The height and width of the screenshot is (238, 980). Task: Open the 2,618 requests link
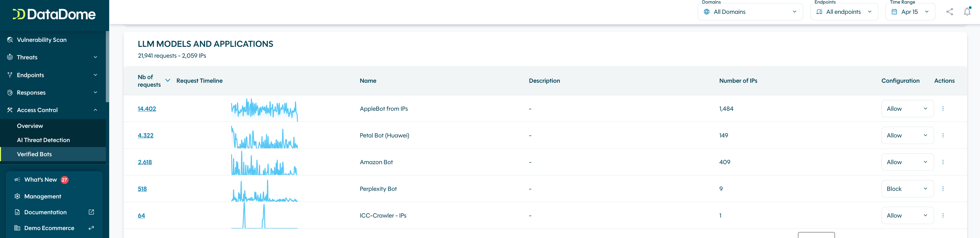click(x=145, y=162)
